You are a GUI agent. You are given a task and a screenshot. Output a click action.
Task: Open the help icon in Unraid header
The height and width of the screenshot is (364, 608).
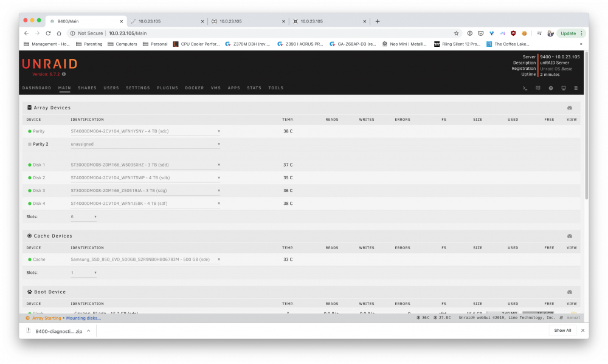point(551,88)
